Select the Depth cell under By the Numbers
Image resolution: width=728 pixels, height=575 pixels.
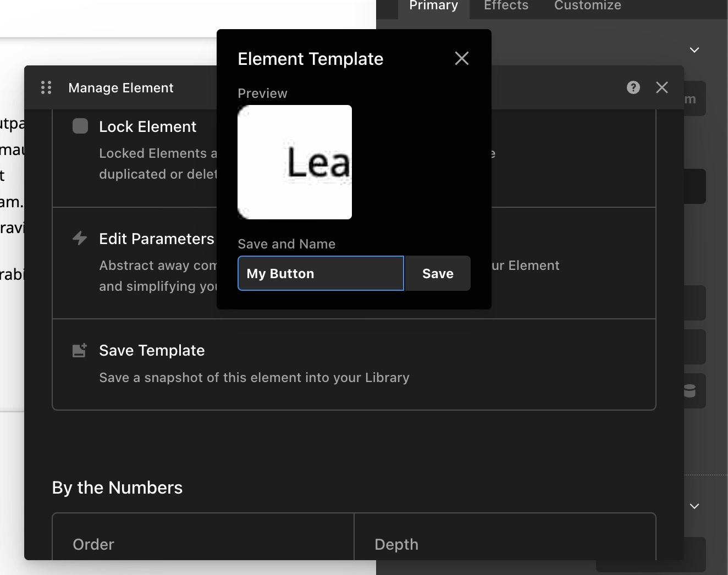(505, 543)
